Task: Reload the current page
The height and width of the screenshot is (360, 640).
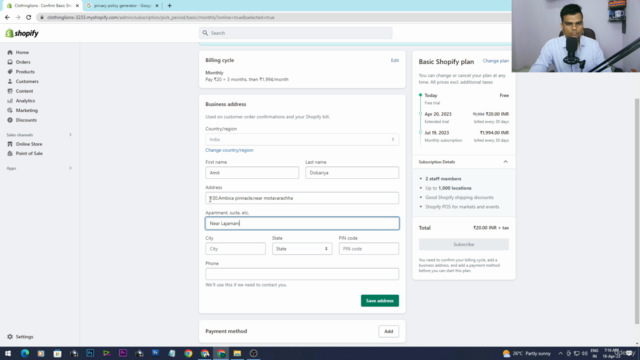Action: click(x=29, y=18)
